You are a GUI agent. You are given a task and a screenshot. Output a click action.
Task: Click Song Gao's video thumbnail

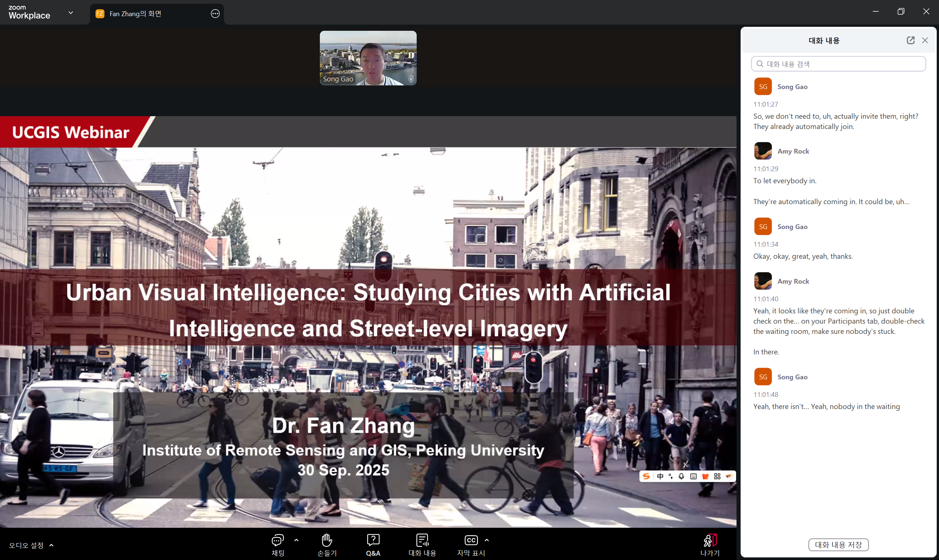pos(368,58)
